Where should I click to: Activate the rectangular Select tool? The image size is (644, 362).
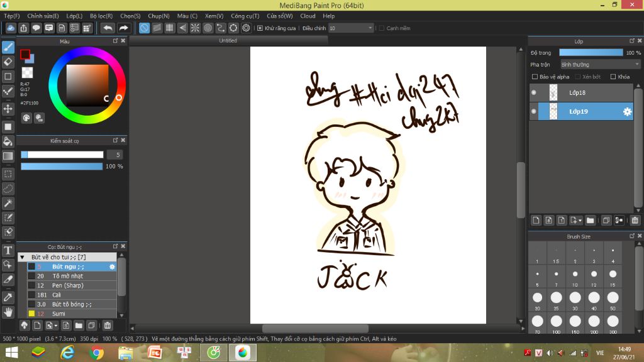[x=8, y=174]
